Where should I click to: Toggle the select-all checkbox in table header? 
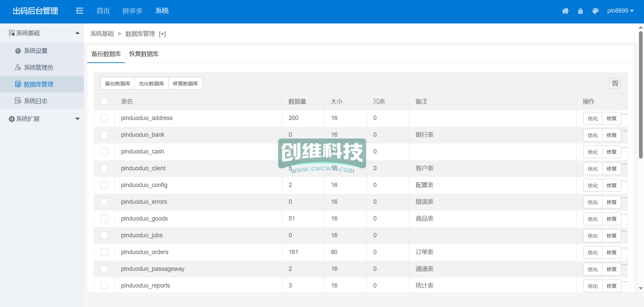[104, 102]
